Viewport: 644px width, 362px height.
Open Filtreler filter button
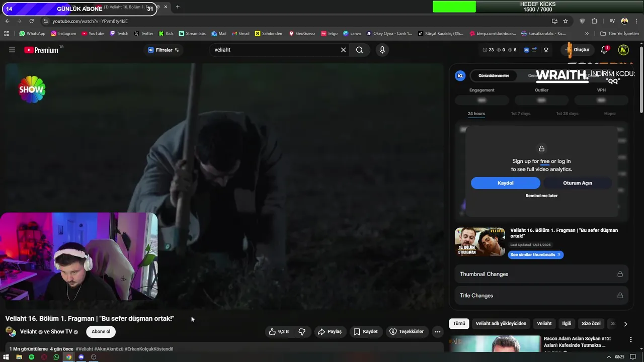click(x=163, y=50)
